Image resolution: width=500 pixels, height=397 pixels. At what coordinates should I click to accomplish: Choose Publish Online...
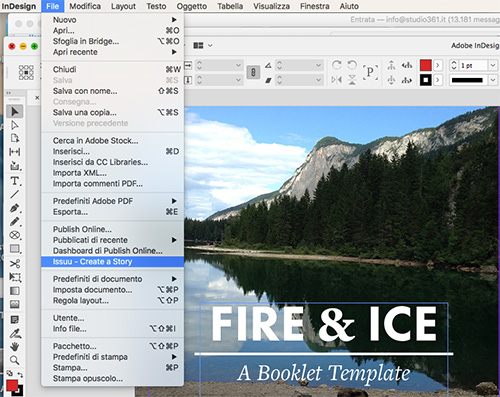[113, 229]
